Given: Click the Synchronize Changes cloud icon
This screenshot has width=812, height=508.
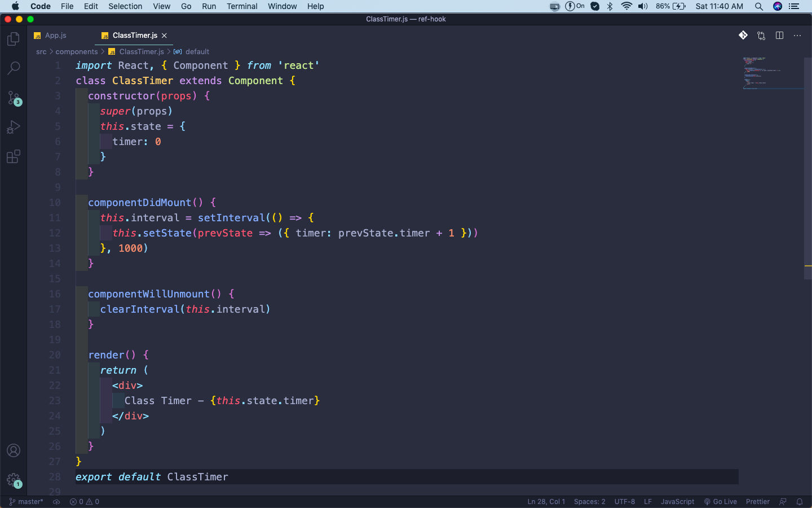Looking at the screenshot, I should tap(56, 501).
